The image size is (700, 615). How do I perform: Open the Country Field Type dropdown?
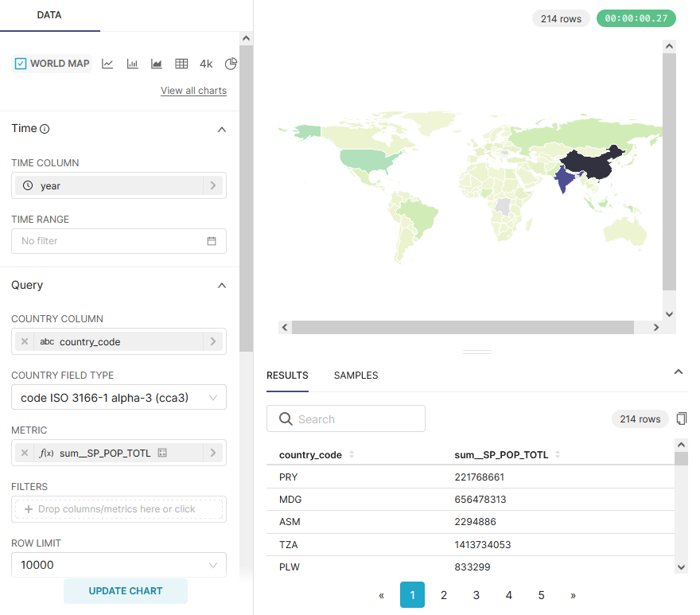pos(119,397)
